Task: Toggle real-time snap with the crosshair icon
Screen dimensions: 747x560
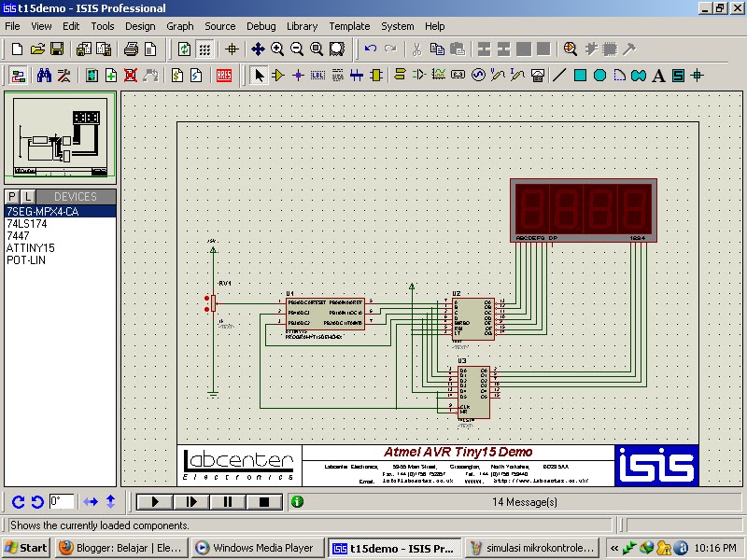Action: click(x=232, y=49)
